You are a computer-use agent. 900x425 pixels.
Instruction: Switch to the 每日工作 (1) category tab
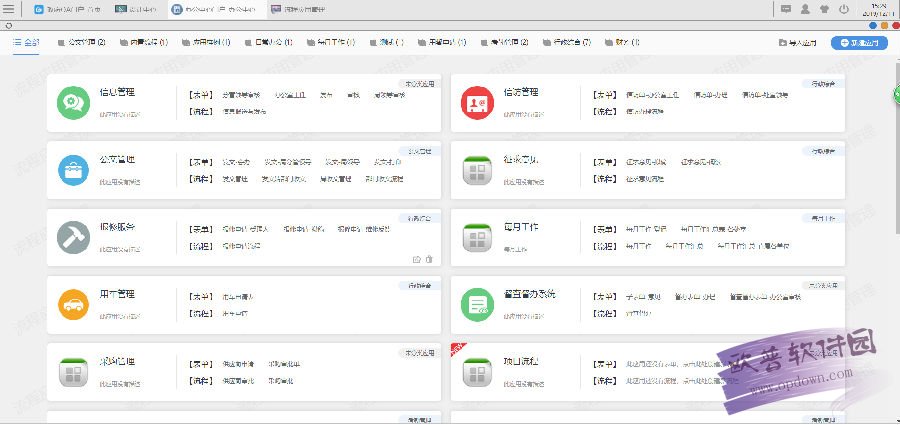[x=331, y=42]
